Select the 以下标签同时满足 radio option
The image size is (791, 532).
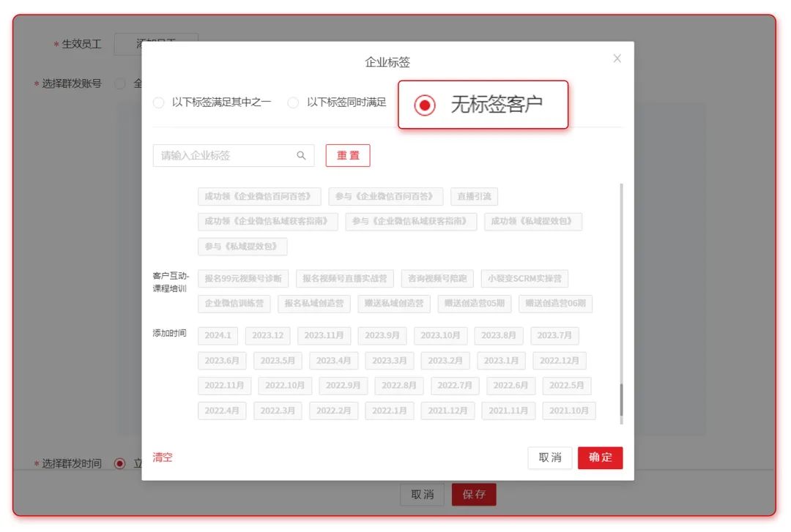293,102
